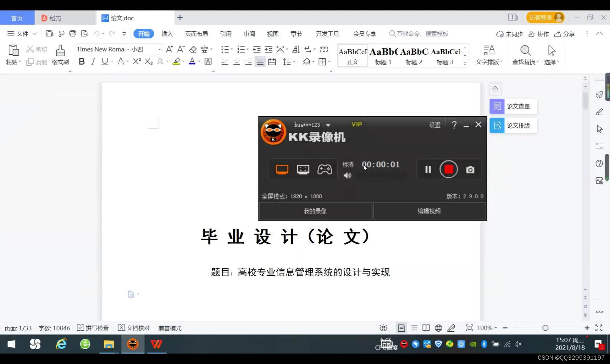Screen dimensions: 610x364
Task: Open the 页面布局 ribbon tab
Action: (196, 34)
